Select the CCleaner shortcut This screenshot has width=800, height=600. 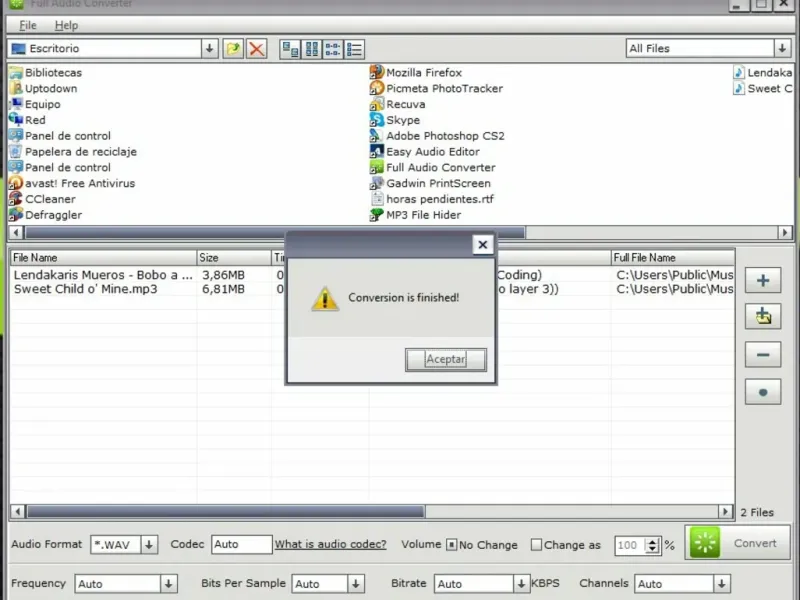click(42, 199)
